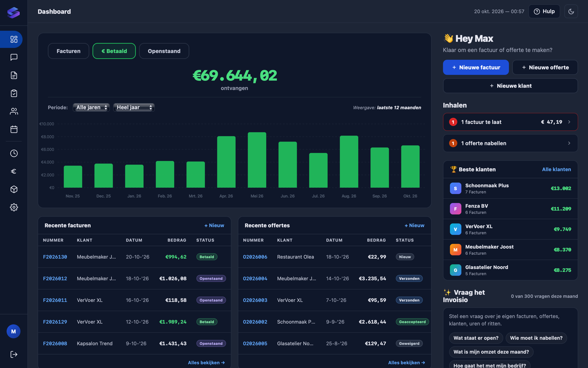Viewport: 588px width, 368px height.
Task: Open the calendar sidebar icon
Action: point(14,129)
